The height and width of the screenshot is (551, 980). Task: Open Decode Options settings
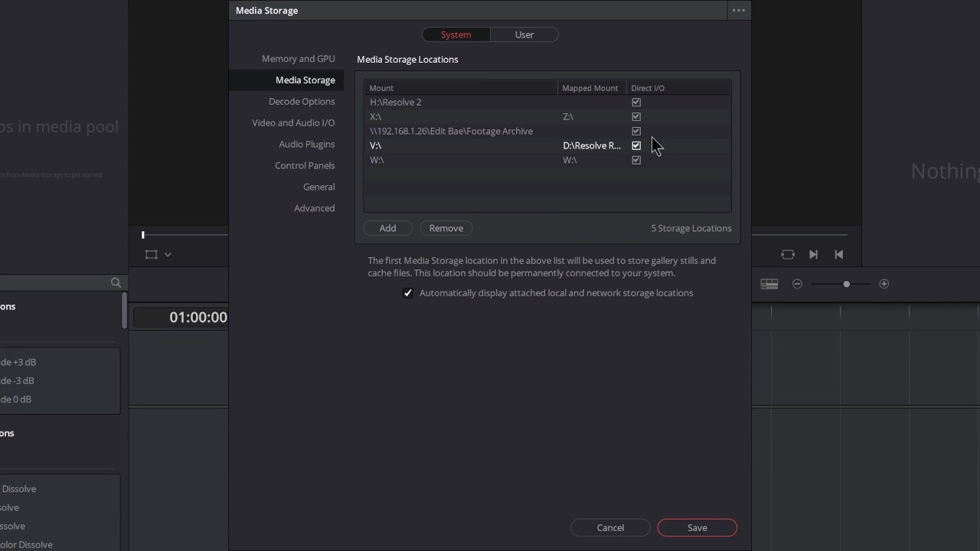(x=302, y=102)
